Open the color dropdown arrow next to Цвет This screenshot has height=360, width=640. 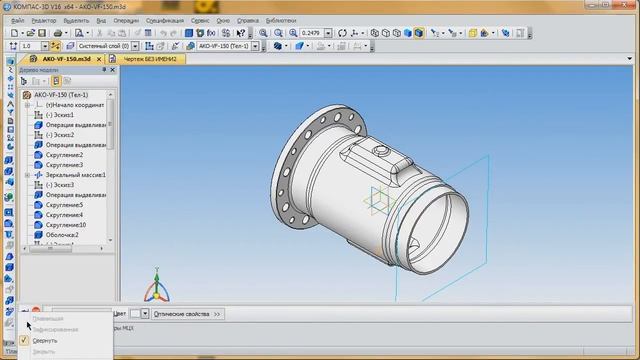[x=145, y=314]
